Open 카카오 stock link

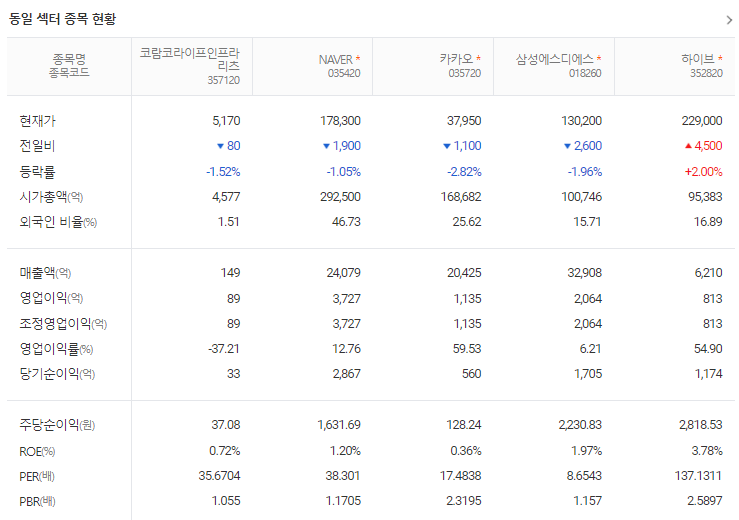pyautogui.click(x=456, y=59)
